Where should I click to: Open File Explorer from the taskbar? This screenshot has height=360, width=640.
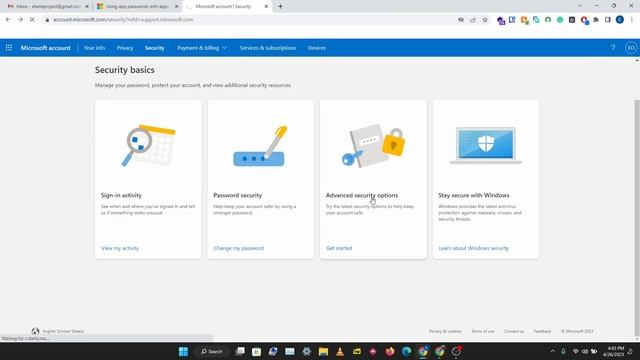tap(323, 351)
